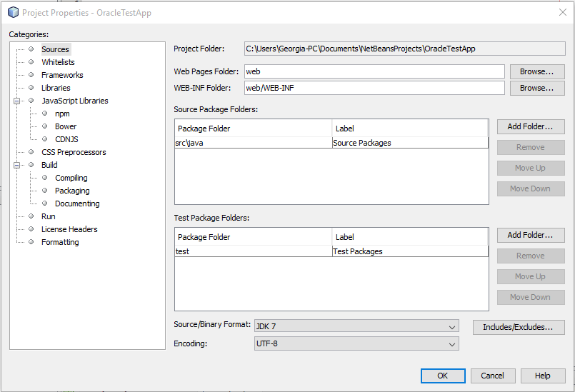Select Libraries in the categories tree

pos(56,88)
